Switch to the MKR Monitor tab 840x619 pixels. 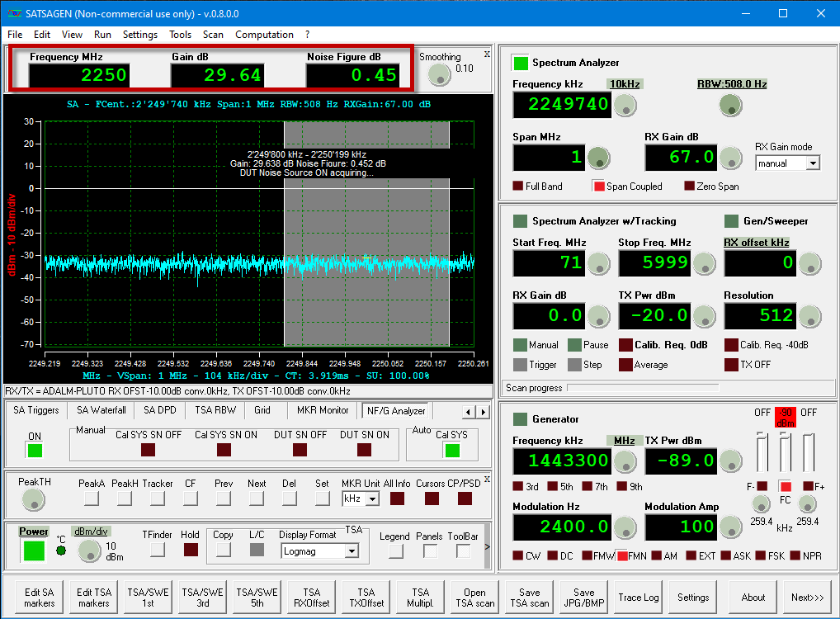coord(323,410)
